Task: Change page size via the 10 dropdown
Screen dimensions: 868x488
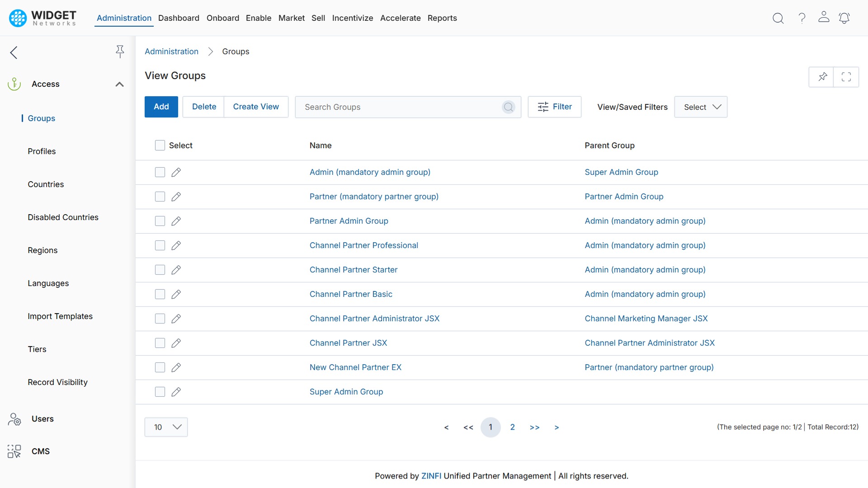Action: pyautogui.click(x=166, y=427)
